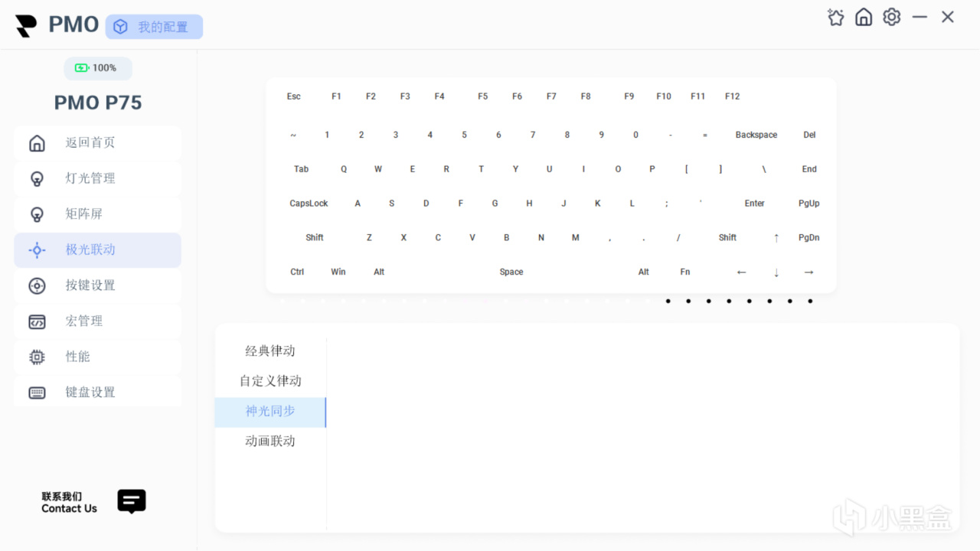
Task: Select the Fn key
Action: 685,272
